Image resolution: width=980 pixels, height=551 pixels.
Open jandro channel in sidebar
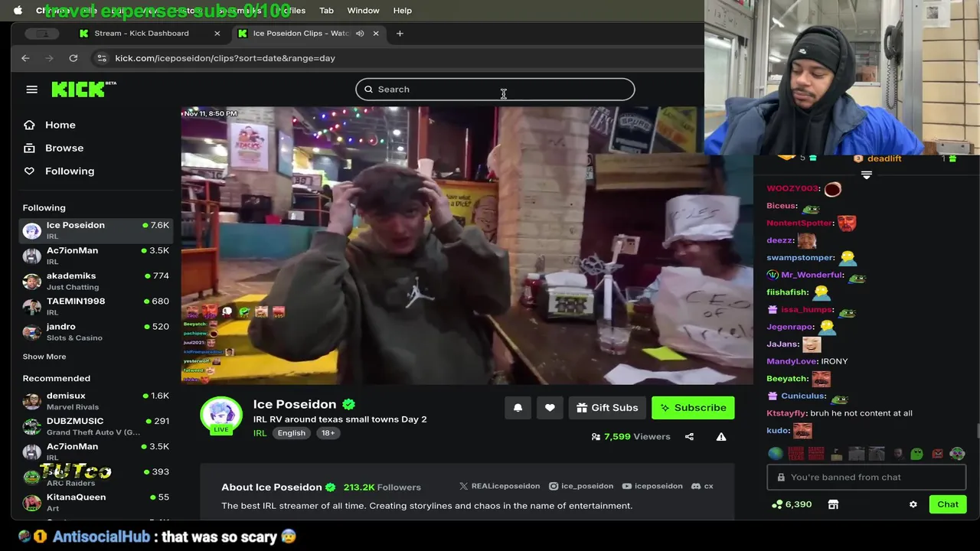pyautogui.click(x=96, y=331)
